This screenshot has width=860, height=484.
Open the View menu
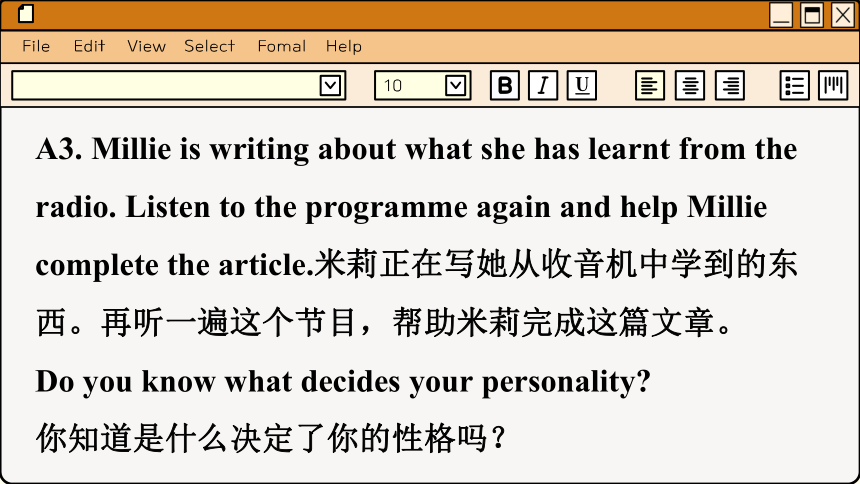tap(146, 46)
